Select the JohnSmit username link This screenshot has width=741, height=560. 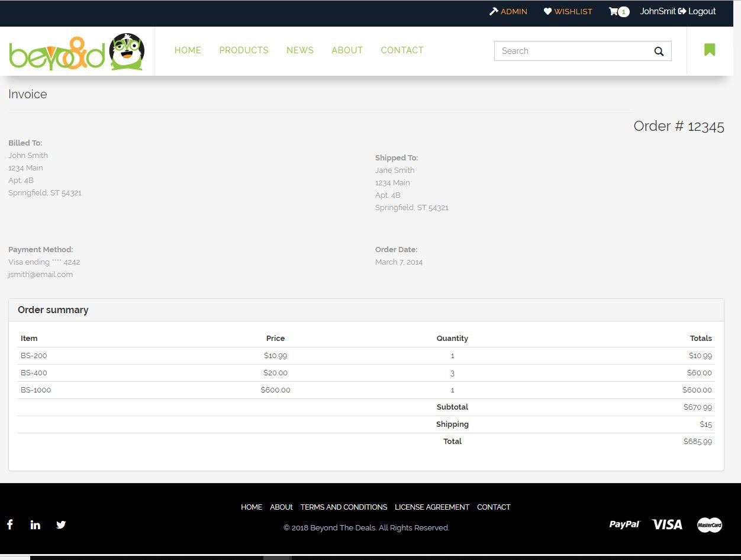click(x=658, y=11)
